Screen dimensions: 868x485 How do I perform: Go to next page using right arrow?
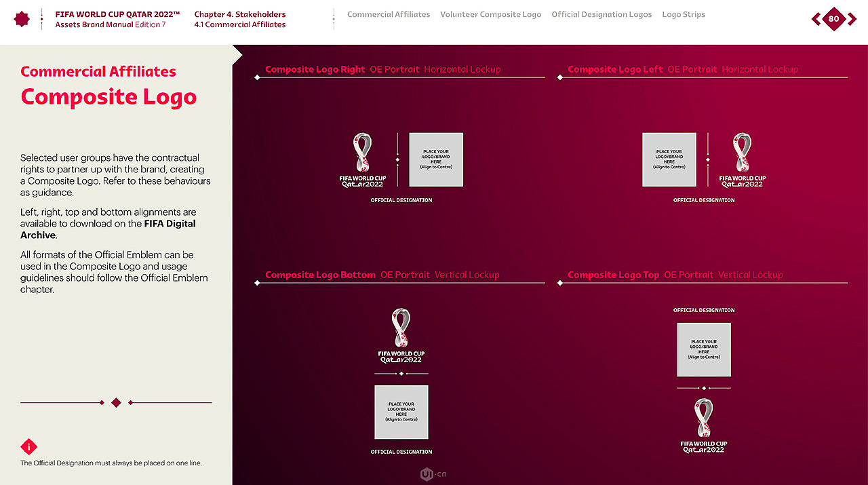coord(852,19)
